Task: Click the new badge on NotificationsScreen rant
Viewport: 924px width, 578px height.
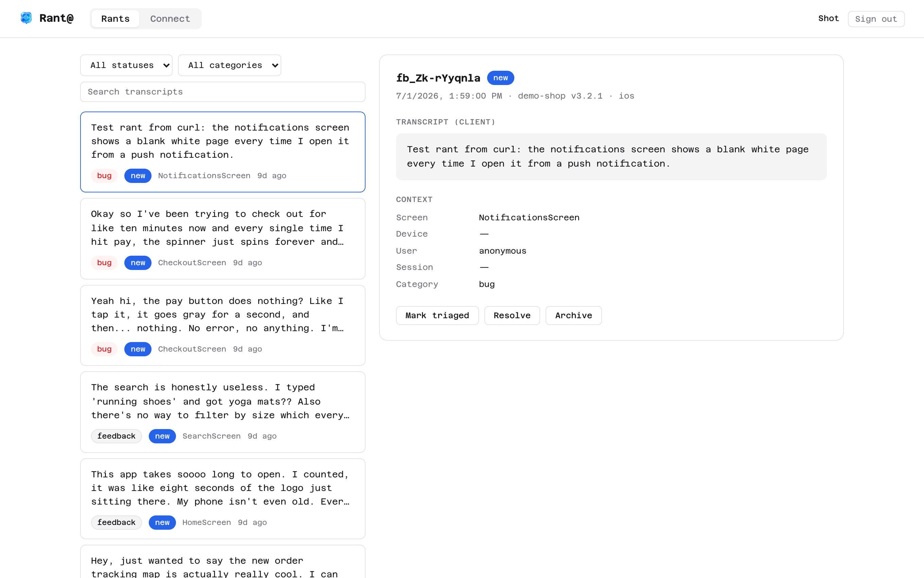Action: tap(138, 176)
